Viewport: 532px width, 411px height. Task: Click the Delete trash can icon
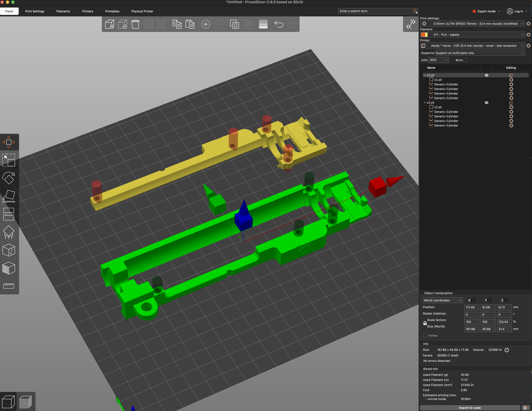[135, 24]
